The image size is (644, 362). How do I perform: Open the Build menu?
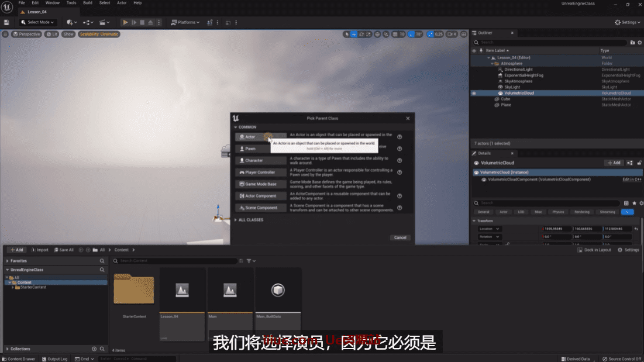pyautogui.click(x=88, y=3)
